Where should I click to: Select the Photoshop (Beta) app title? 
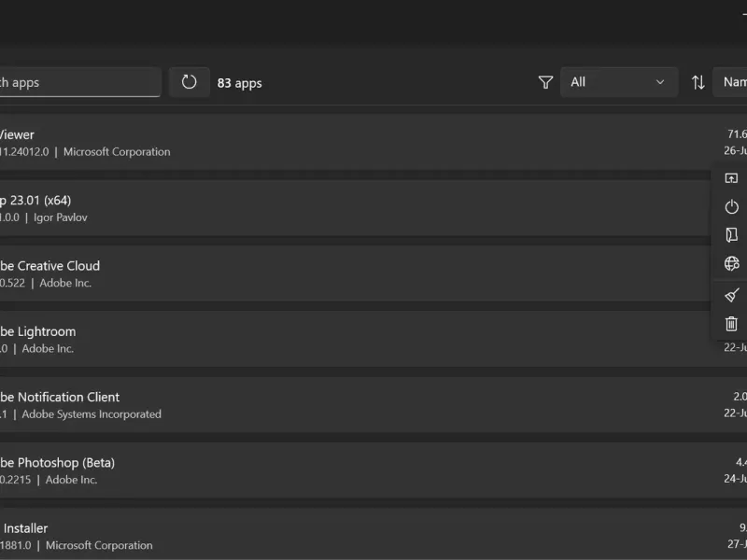click(57, 463)
